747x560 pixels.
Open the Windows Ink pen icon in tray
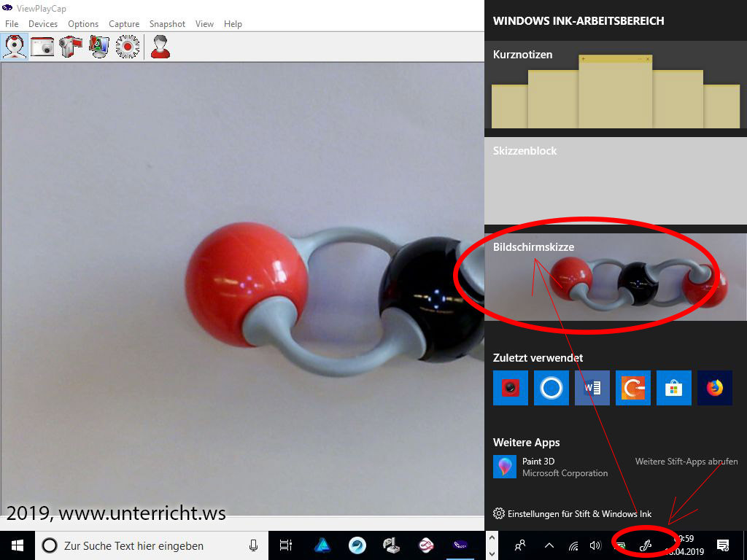645,545
